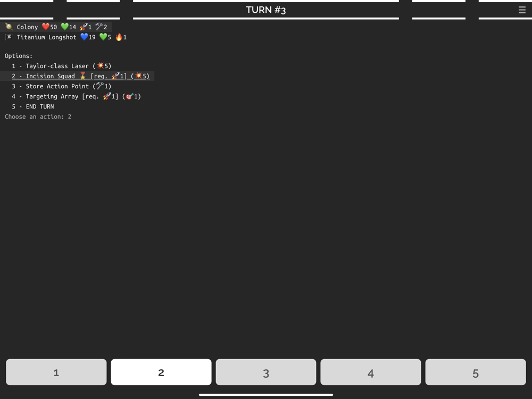The image size is (532, 399).
Task: Click the Titanium Longshot fire icon
Action: [119, 37]
